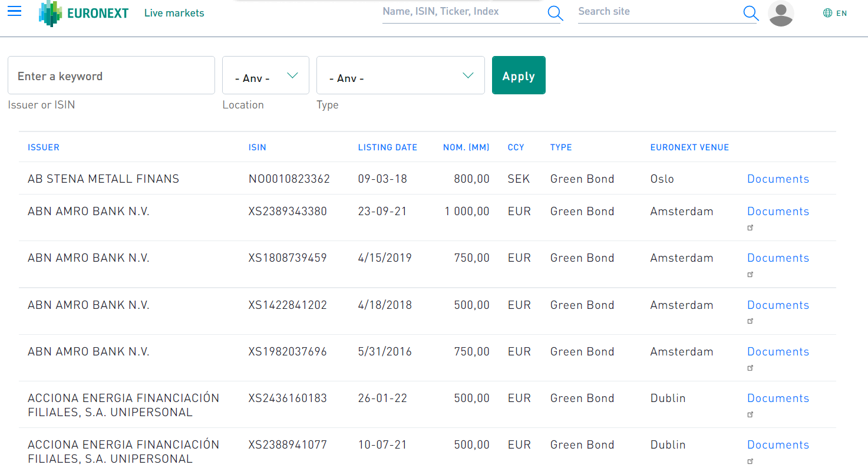Screen dimensions: 868x471
Task: Open Documents for ISIN XS2436160183
Action: (x=778, y=398)
